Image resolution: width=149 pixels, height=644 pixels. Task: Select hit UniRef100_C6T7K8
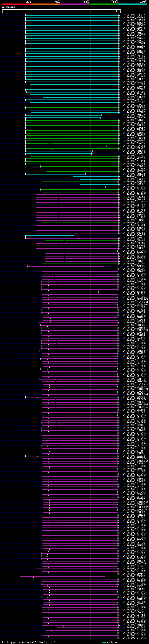(133, 113)
